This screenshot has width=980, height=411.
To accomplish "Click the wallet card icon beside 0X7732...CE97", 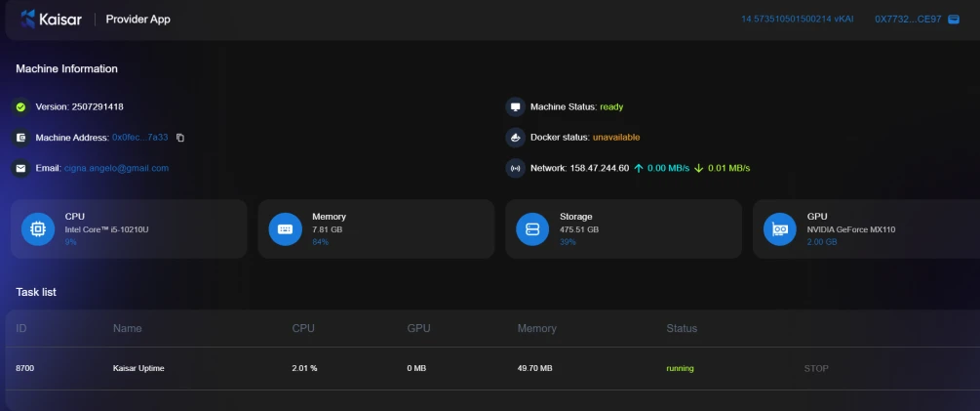I will tap(954, 20).
